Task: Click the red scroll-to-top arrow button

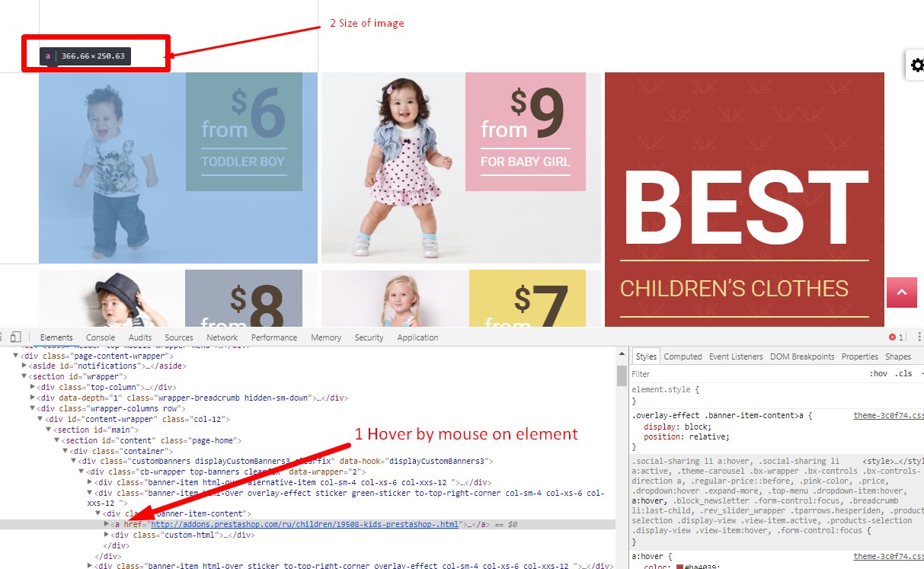Action: [901, 292]
